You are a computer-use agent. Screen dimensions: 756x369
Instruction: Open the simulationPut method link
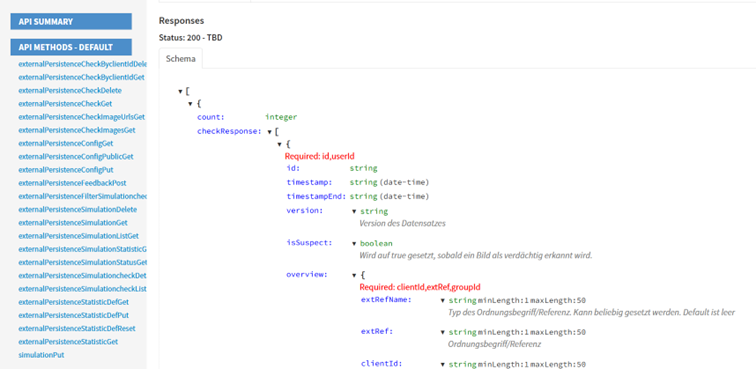(41, 355)
